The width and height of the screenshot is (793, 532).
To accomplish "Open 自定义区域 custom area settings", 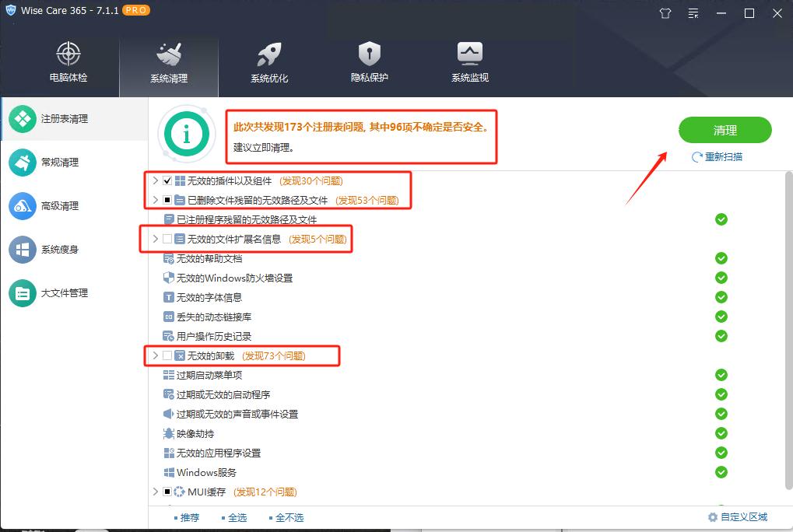I will click(744, 517).
